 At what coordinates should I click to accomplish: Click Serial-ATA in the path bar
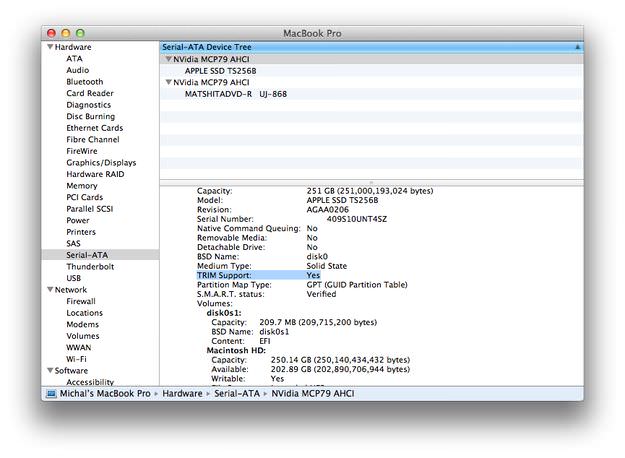tap(237, 394)
